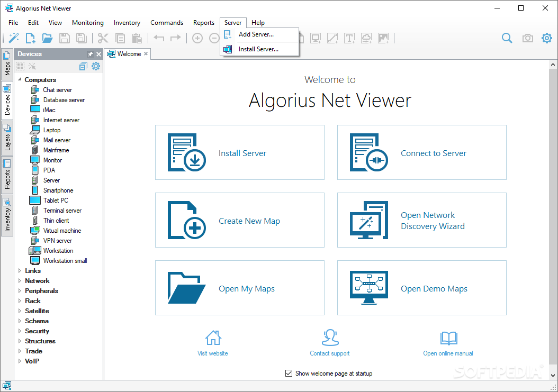
Task: Choose Add Server... from Server menu
Action: 259,34
